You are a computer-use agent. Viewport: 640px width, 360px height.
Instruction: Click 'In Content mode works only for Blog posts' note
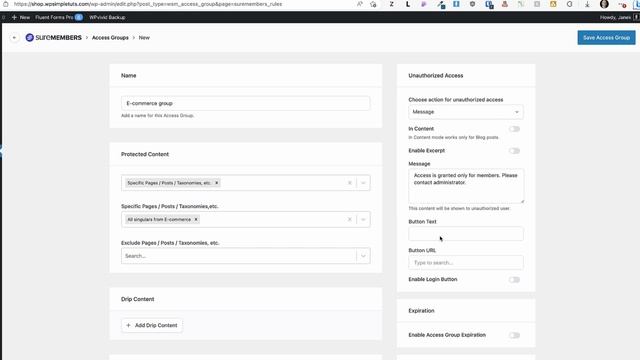point(453,138)
